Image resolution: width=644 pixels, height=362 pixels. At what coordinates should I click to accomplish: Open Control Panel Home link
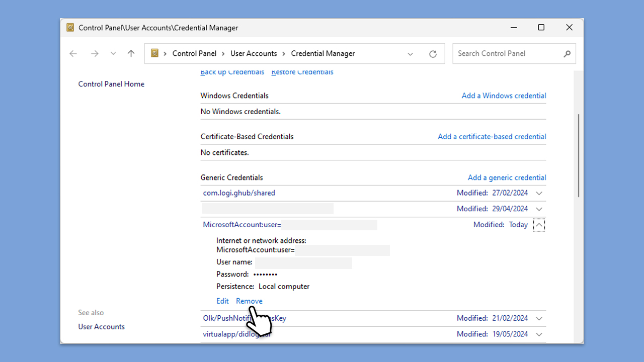(x=111, y=84)
